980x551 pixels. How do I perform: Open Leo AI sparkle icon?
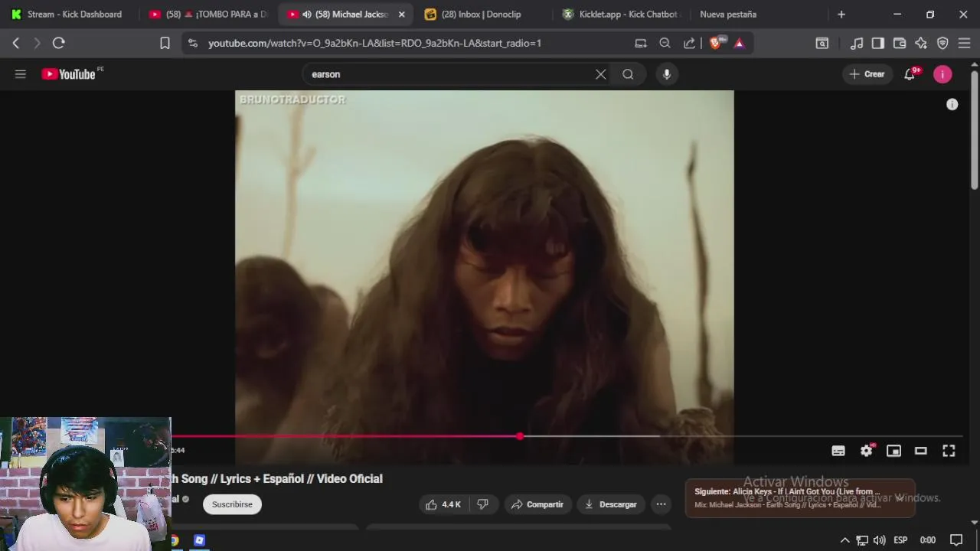(921, 43)
